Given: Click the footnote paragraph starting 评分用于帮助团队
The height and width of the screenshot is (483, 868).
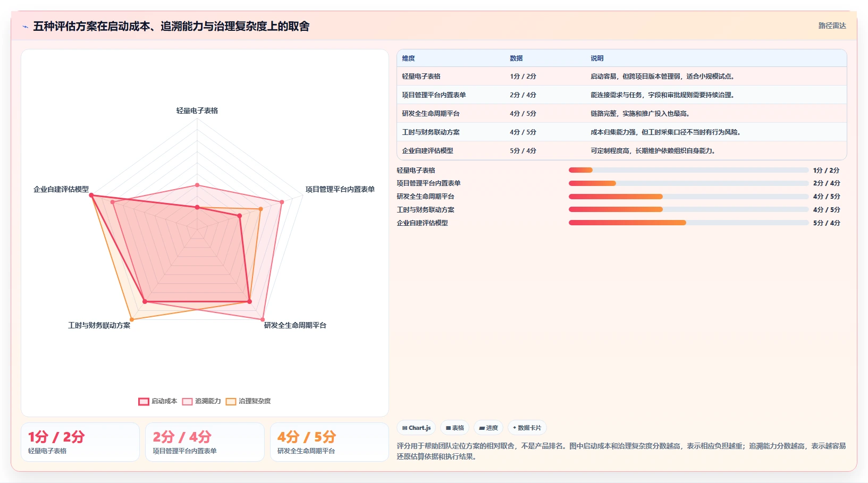Looking at the screenshot, I should tap(621, 451).
